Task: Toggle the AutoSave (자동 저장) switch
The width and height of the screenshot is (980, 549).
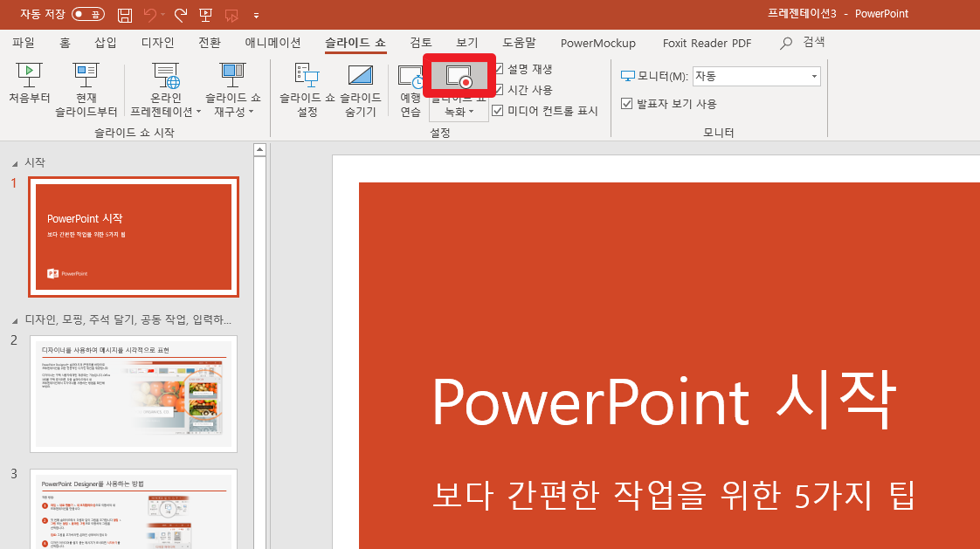Action: tap(88, 14)
